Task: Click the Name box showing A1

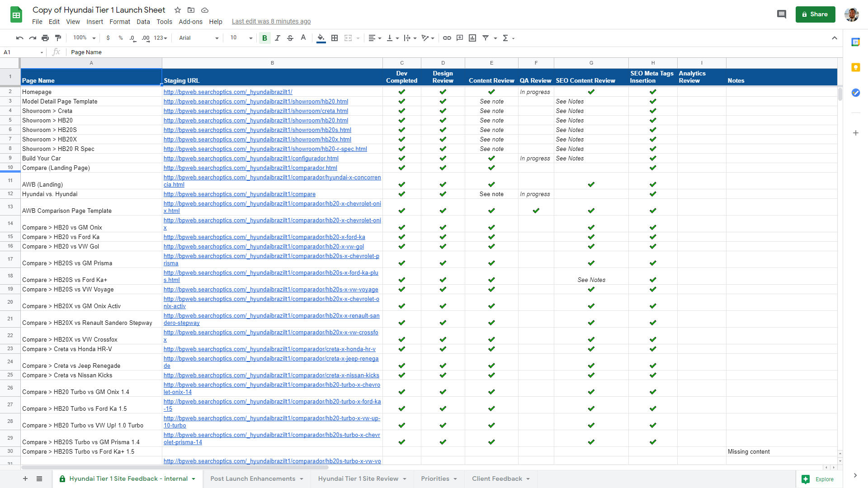Action: [24, 52]
